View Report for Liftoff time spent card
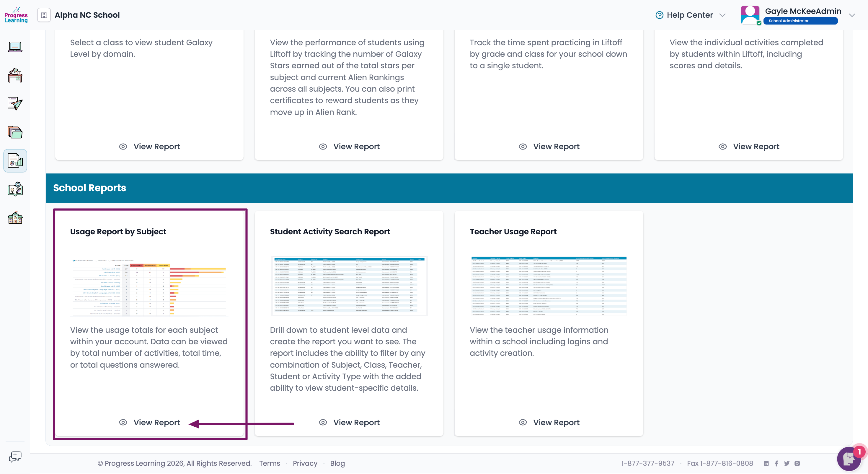Screen dimensions: 868x474 549,146
